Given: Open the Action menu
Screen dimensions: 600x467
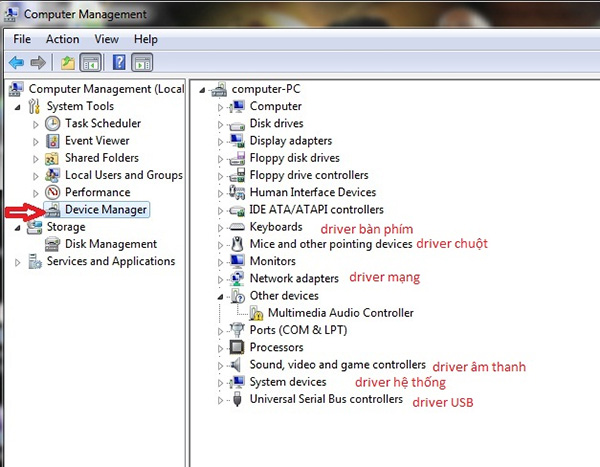Looking at the screenshot, I should 62,39.
